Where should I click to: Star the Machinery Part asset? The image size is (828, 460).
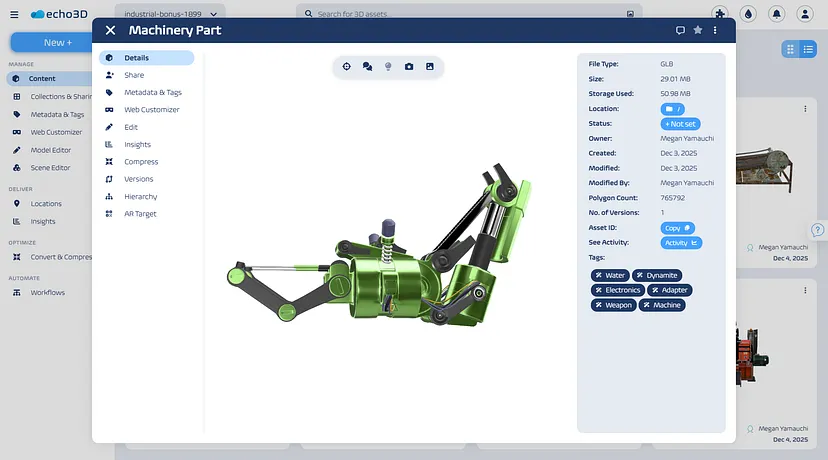pos(698,30)
